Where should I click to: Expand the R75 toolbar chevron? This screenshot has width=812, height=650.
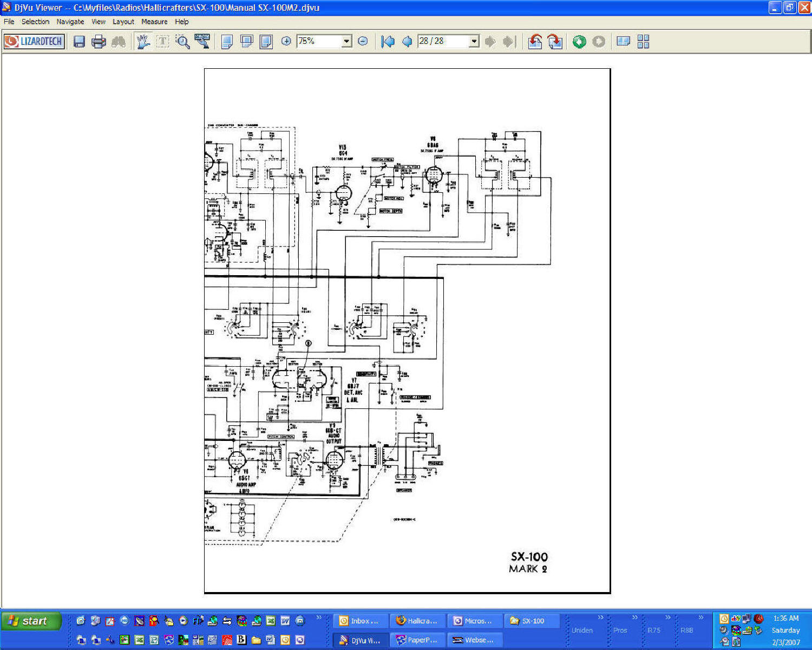point(668,617)
